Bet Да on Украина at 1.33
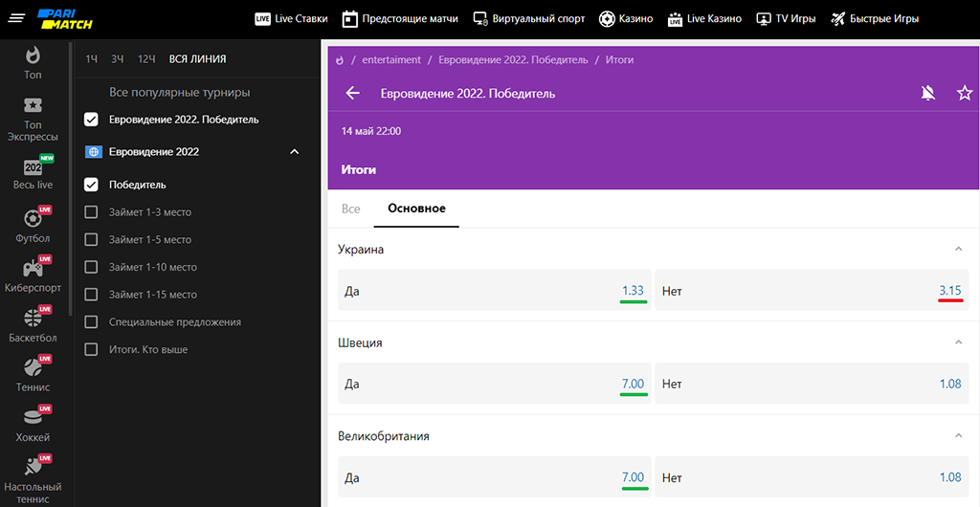 coord(495,291)
